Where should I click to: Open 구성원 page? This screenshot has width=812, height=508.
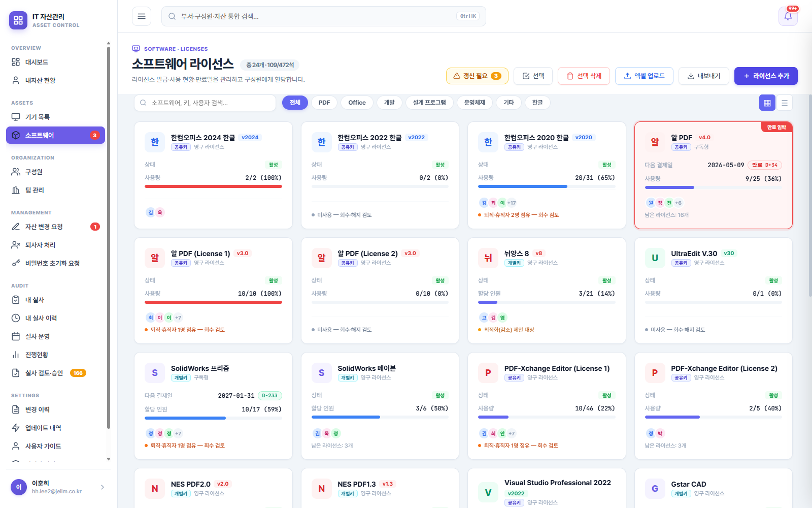click(x=56, y=172)
